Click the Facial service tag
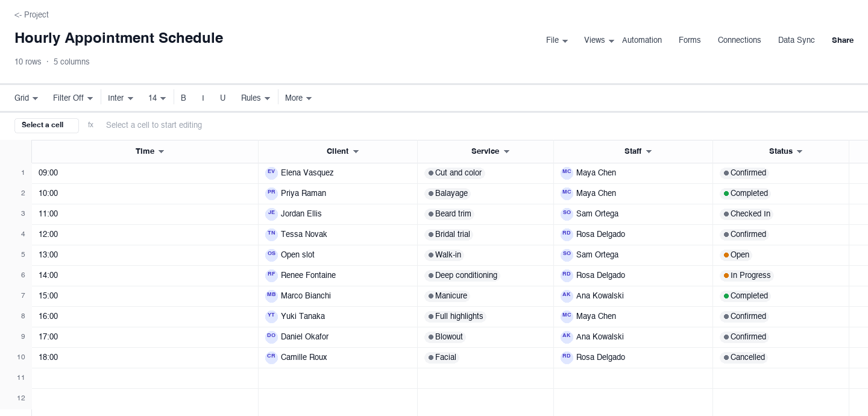 pos(442,358)
